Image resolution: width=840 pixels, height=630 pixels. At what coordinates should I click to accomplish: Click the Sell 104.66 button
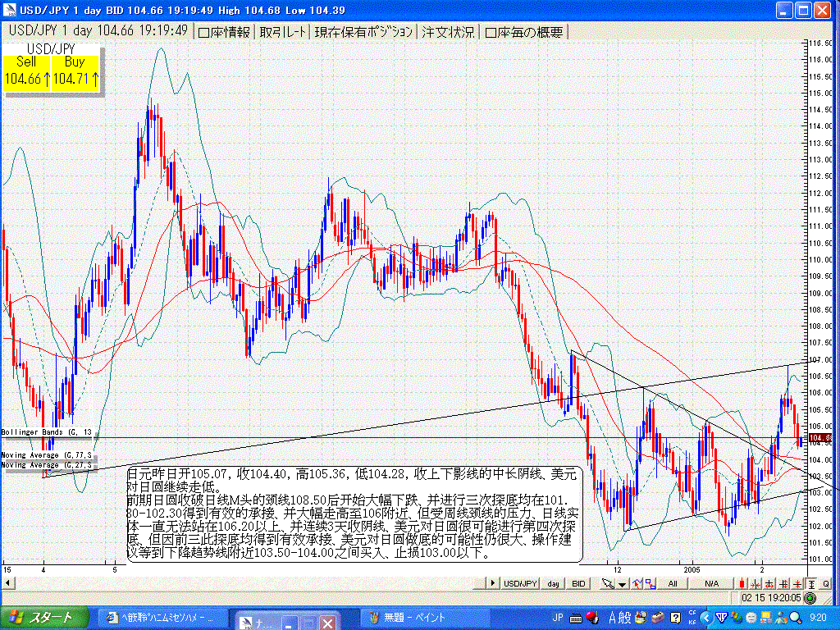[x=25, y=74]
